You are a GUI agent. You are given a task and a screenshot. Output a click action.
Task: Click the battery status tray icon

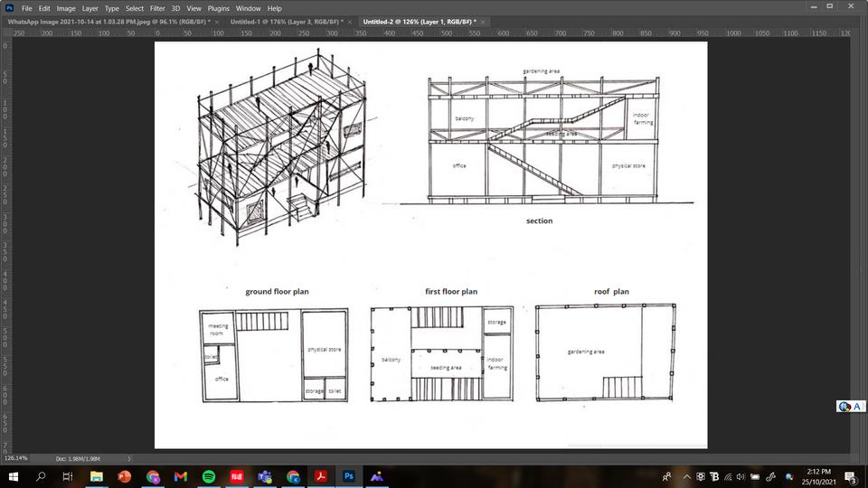click(x=754, y=476)
